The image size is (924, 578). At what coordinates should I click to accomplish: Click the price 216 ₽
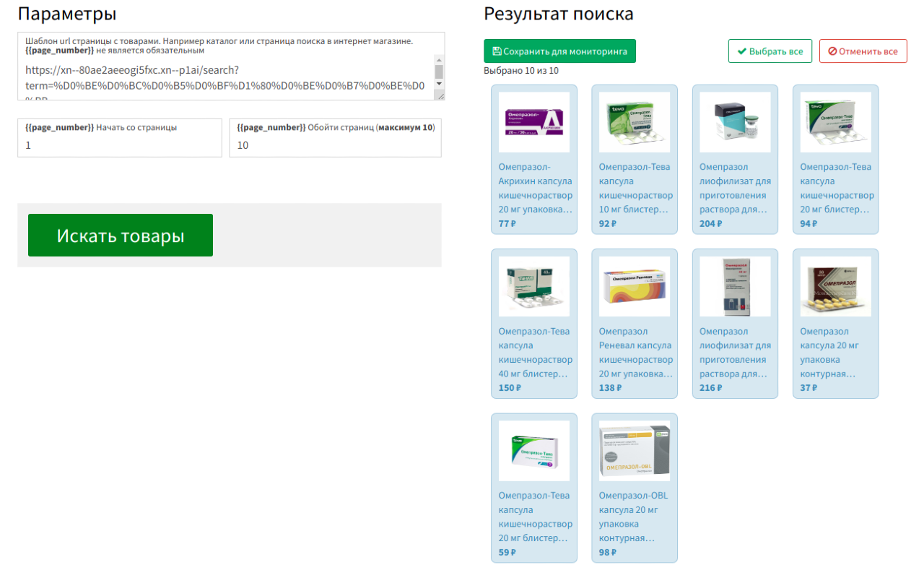pyautogui.click(x=711, y=388)
